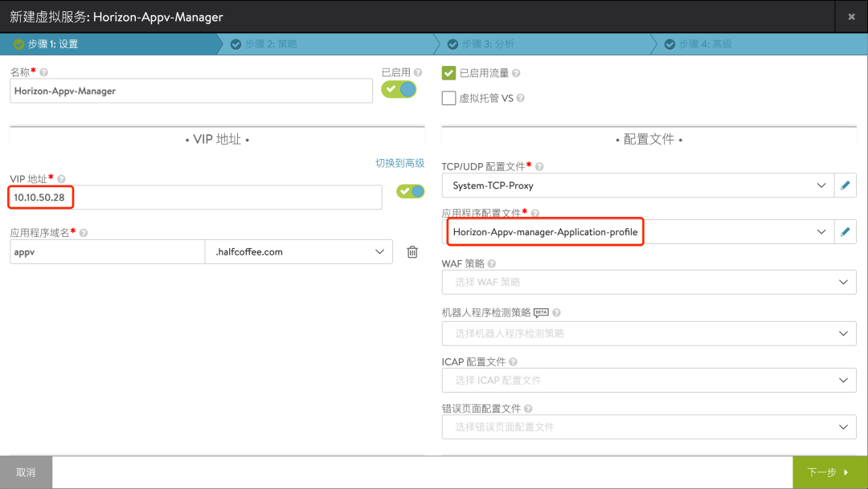This screenshot has height=489, width=868.
Task: Click the 切换到高级 link
Action: point(399,163)
